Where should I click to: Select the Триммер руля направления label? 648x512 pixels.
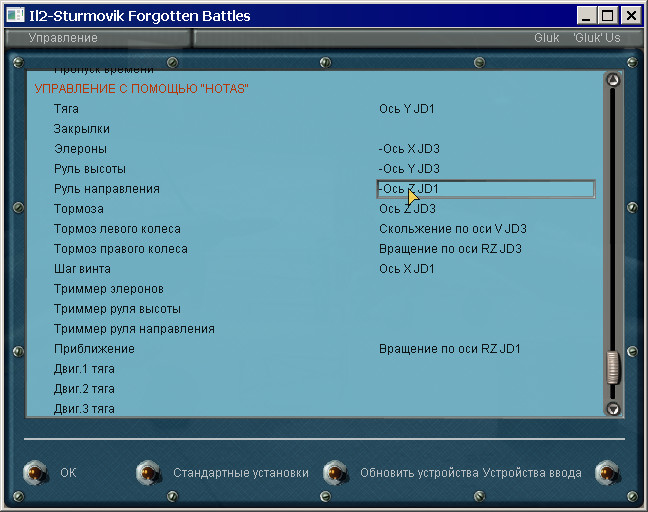click(x=134, y=329)
